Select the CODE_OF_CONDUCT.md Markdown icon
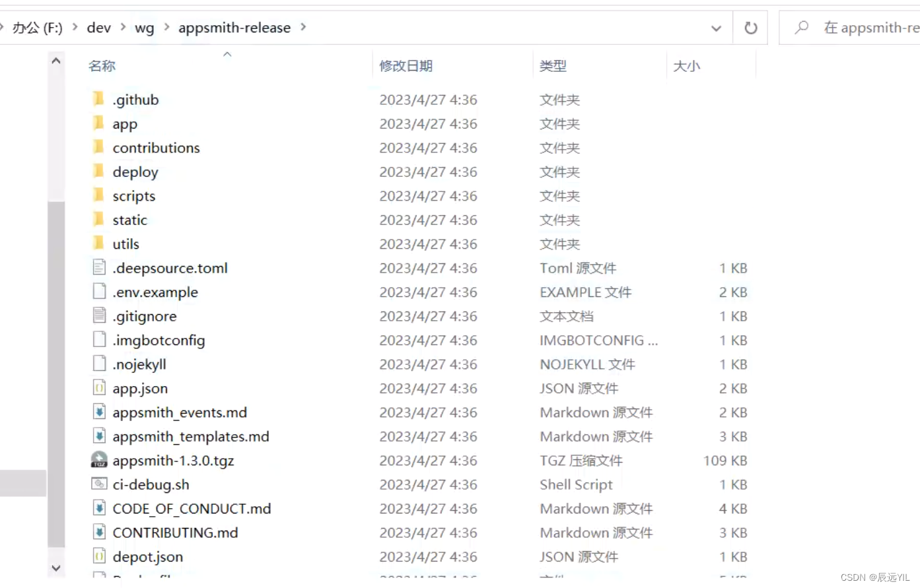 point(100,508)
